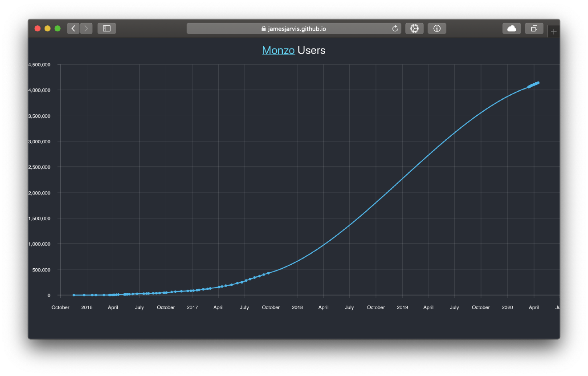588x376 pixels.
Task: Reload the page with the refresh icon
Action: [395, 28]
